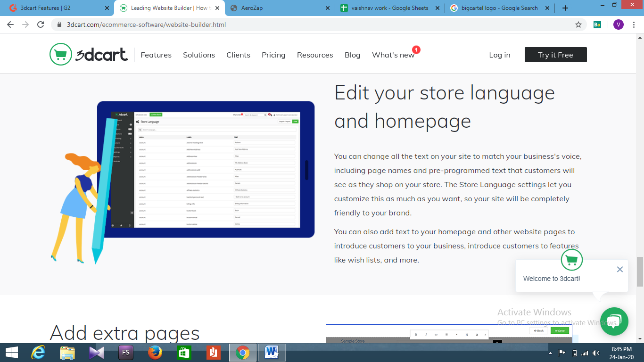Click the 3dcart logo in header
The width and height of the screenshot is (644, 362).
[89, 54]
